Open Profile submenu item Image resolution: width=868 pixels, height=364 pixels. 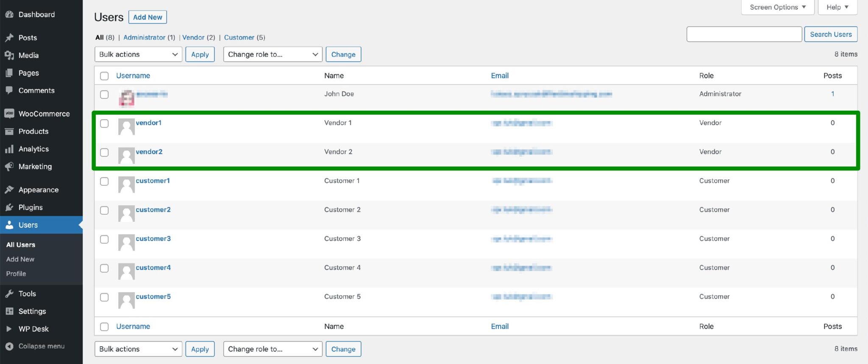coord(16,274)
